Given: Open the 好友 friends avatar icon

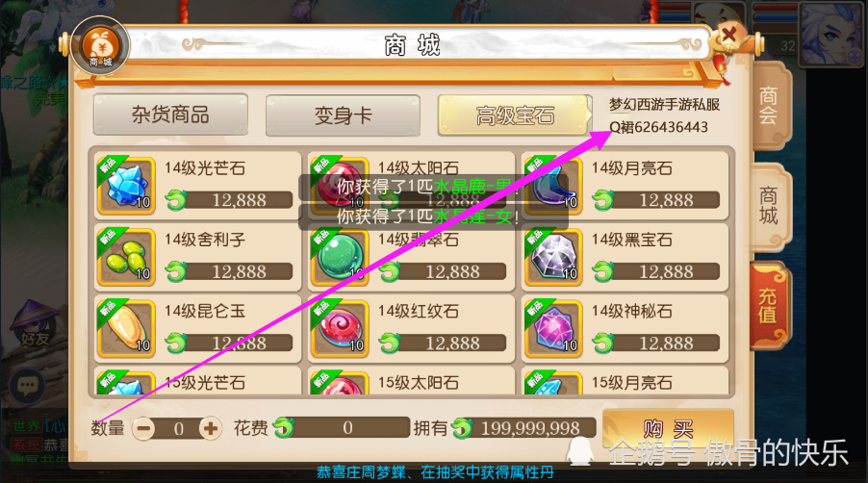Looking at the screenshot, I should click(35, 323).
